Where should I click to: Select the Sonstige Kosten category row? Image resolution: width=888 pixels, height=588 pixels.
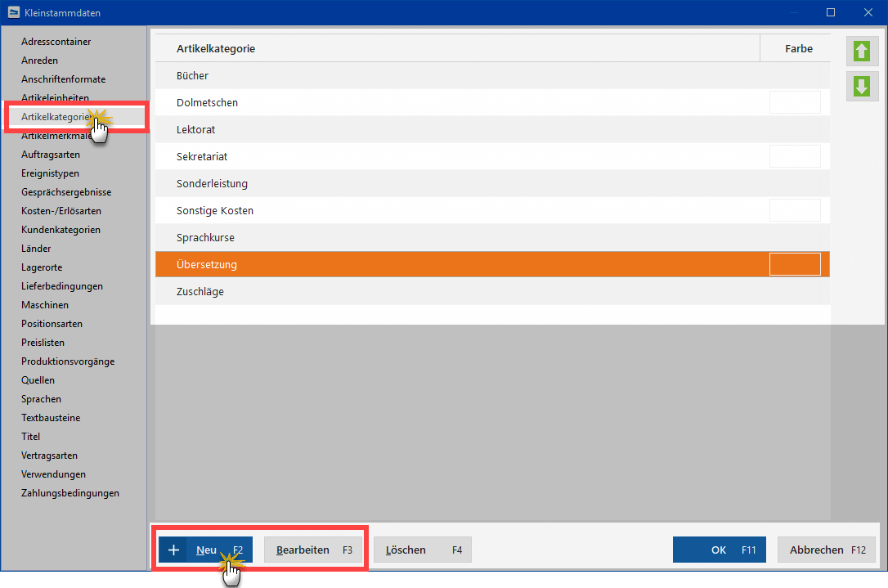[492, 211]
